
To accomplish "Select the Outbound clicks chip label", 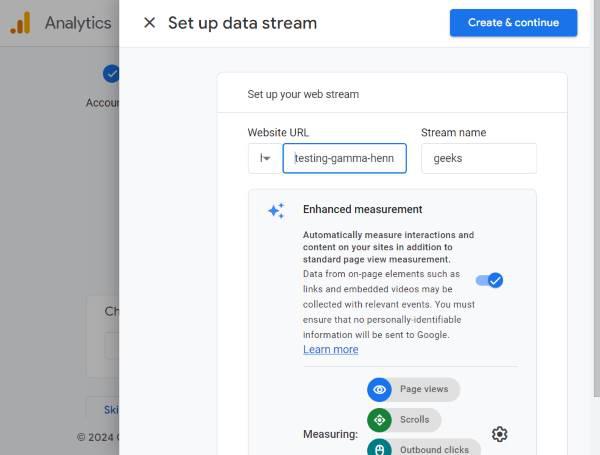I will (x=433, y=449).
